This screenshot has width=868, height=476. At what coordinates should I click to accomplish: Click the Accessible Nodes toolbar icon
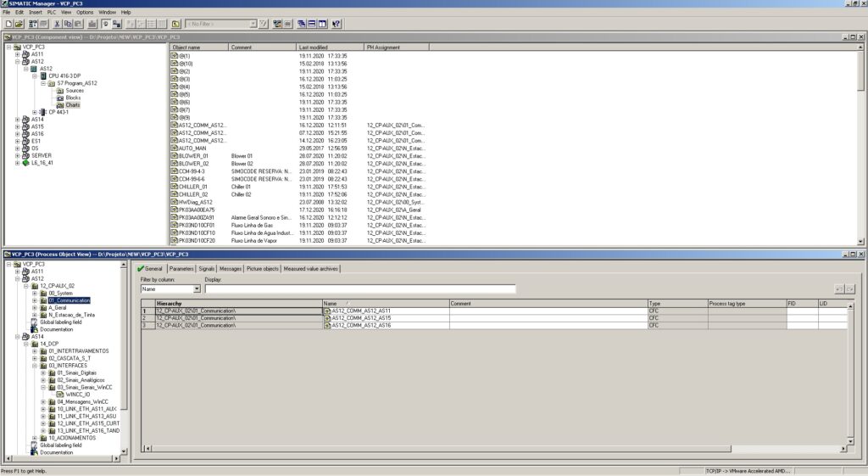click(33, 24)
